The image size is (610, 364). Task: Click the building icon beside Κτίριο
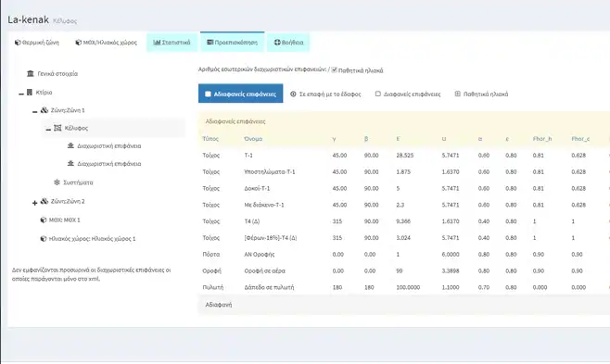pos(29,92)
